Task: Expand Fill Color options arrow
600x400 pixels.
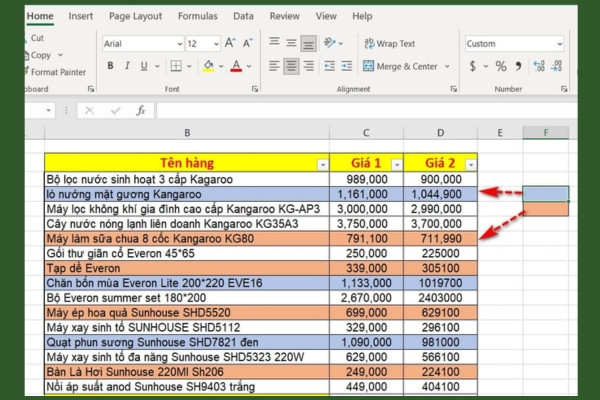Action: tap(221, 67)
